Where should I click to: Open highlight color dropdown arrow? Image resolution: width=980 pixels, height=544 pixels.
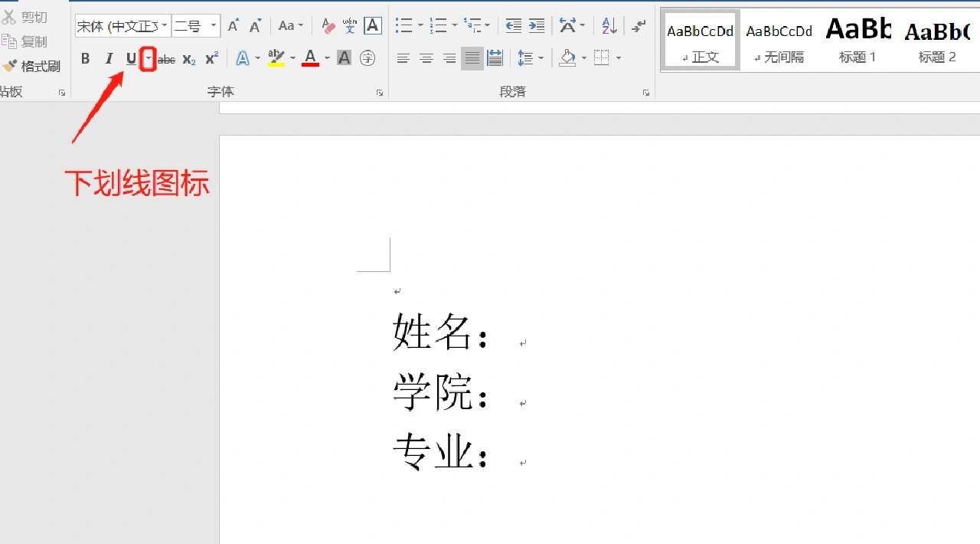tap(292, 58)
